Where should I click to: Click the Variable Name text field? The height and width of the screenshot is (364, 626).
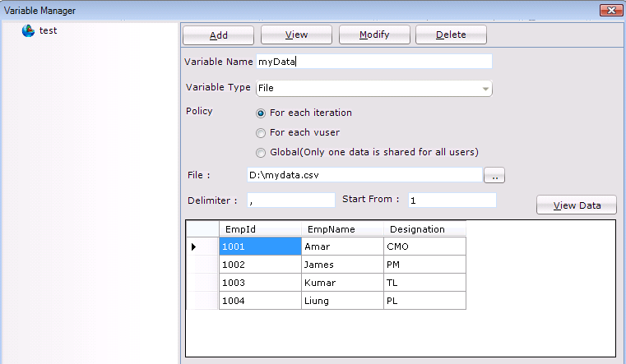click(373, 62)
